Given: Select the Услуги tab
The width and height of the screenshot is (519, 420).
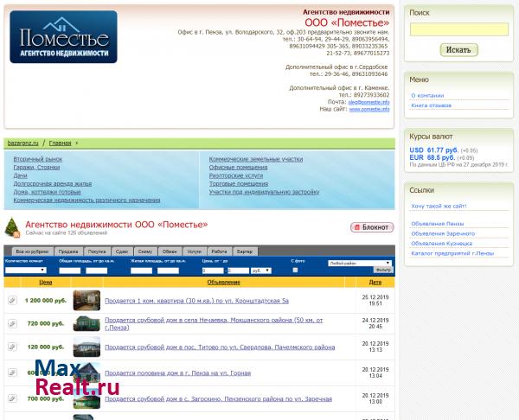Looking at the screenshot, I should [195, 251].
